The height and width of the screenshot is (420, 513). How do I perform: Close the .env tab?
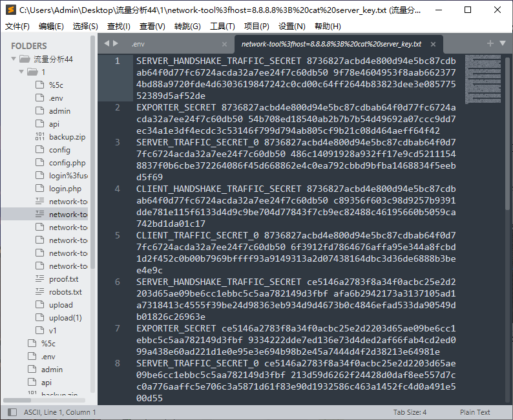pyautogui.click(x=224, y=44)
